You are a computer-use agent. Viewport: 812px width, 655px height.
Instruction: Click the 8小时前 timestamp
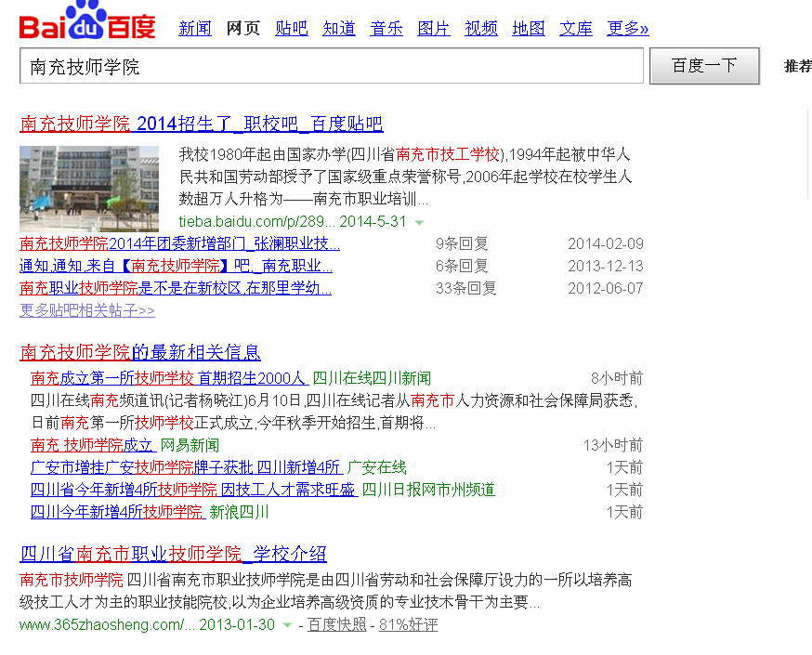[617, 378]
